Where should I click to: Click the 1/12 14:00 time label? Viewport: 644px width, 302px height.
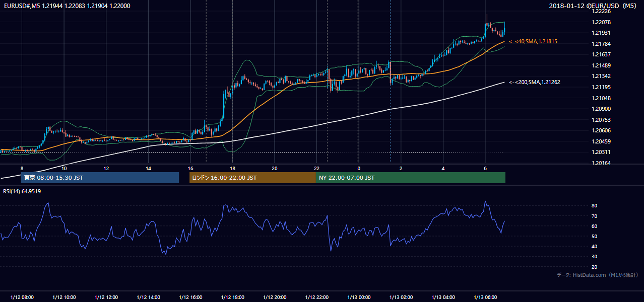(148, 297)
